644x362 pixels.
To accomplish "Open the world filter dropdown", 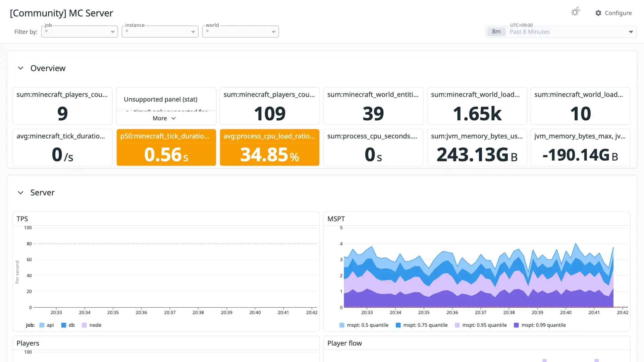I will point(240,32).
